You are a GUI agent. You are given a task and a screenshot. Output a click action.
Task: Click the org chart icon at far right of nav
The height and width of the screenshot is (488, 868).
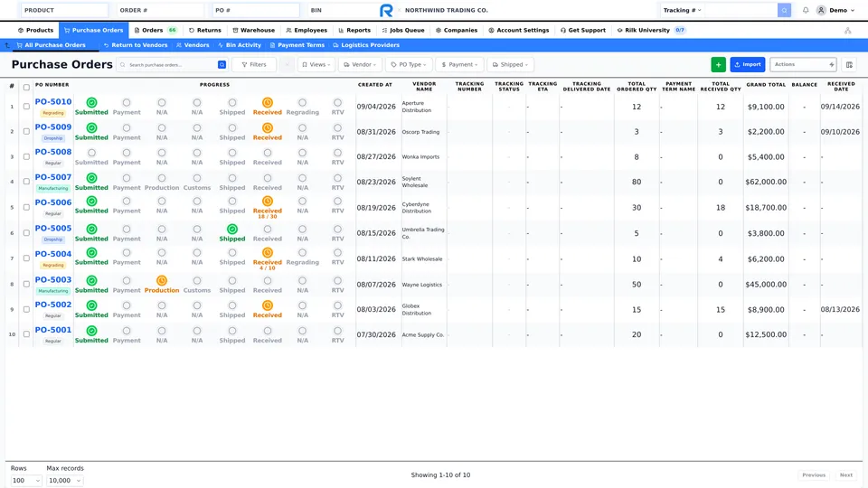[847, 31]
